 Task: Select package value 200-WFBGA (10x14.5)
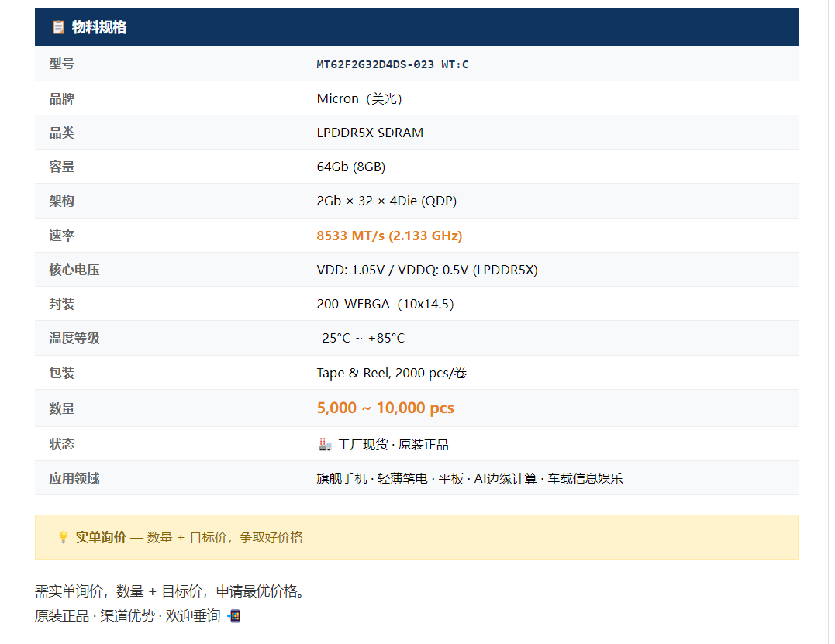pos(385,304)
